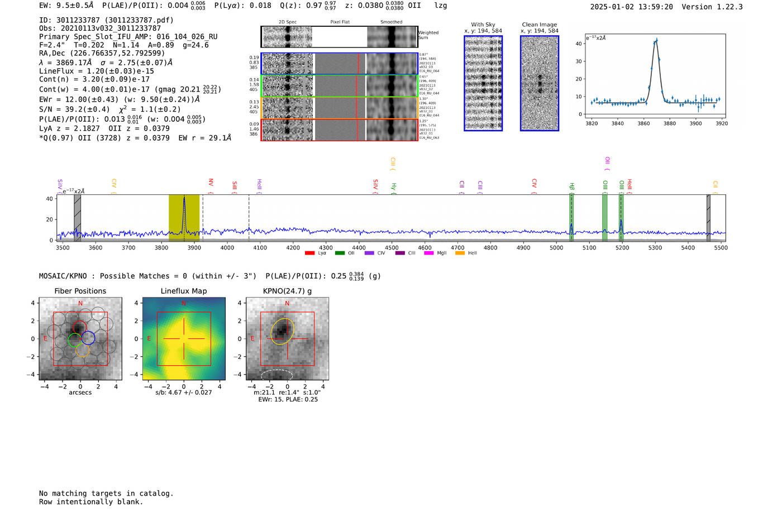The width and height of the screenshot is (782, 532).
Task: Click the Hβ green band in spectrum
Action: coord(571,218)
